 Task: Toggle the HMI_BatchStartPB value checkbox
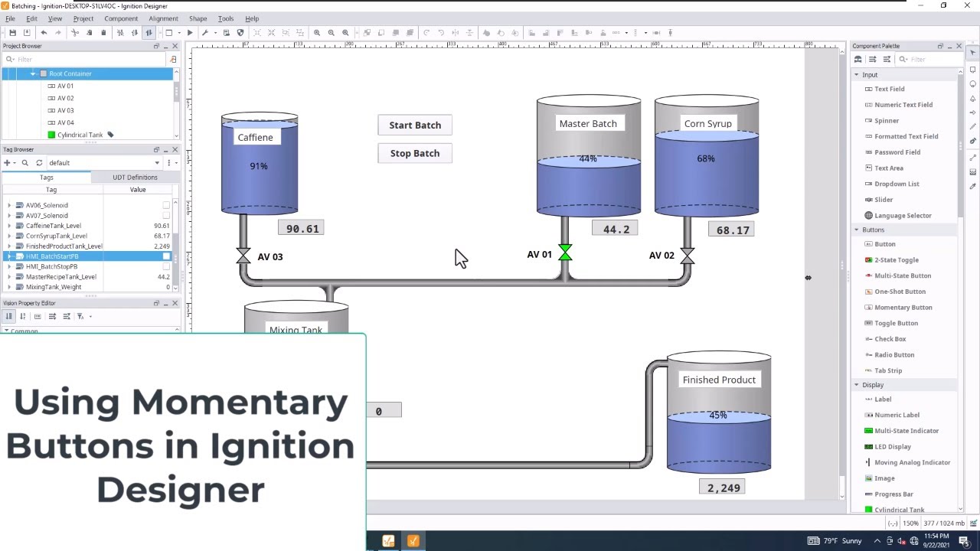coord(166,256)
